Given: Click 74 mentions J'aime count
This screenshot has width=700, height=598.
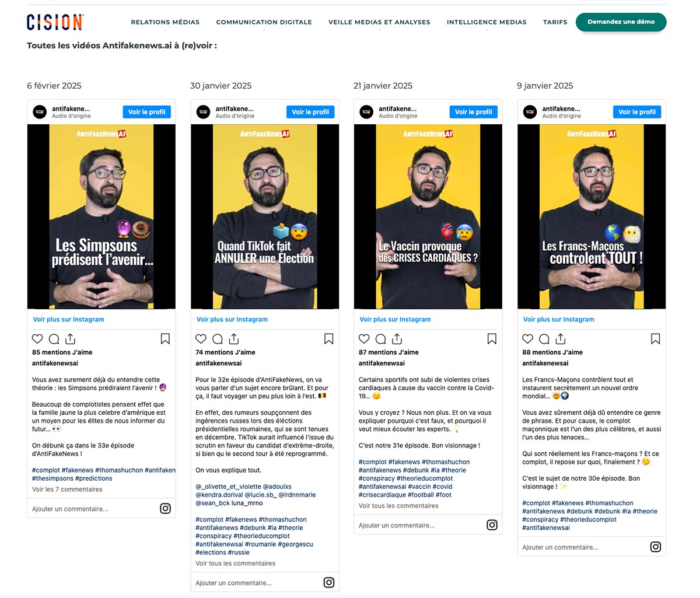Looking at the screenshot, I should pos(225,352).
